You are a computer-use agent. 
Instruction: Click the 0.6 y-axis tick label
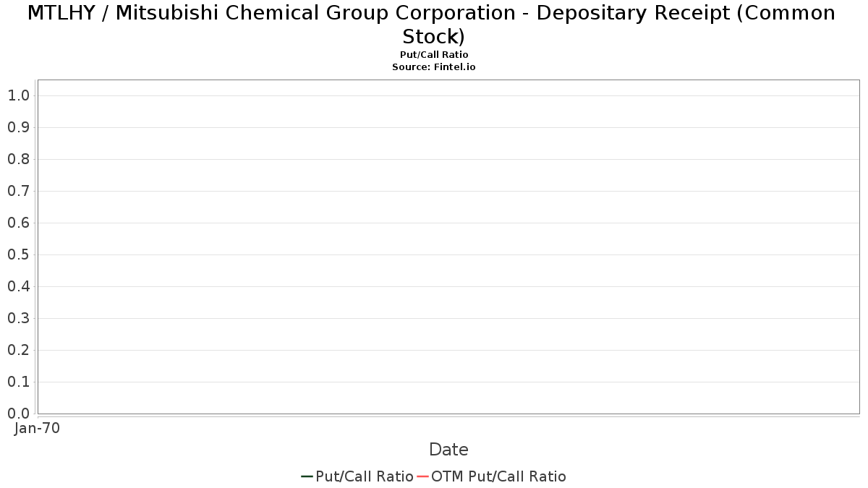(18, 223)
